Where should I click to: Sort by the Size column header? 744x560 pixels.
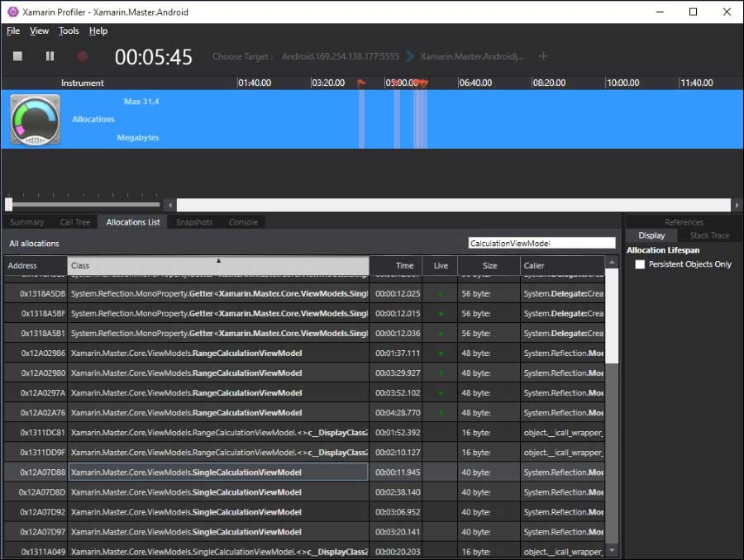pyautogui.click(x=489, y=265)
